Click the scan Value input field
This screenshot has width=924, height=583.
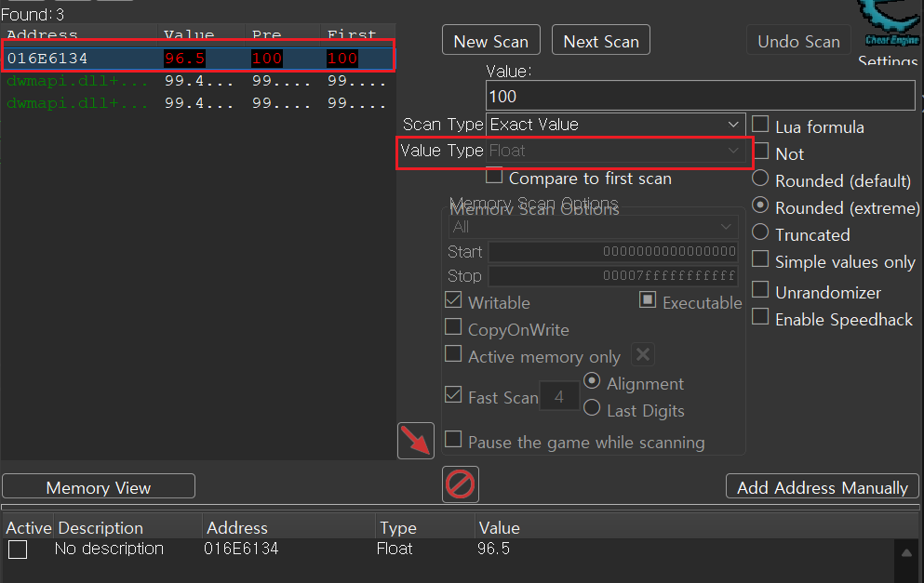click(x=700, y=96)
